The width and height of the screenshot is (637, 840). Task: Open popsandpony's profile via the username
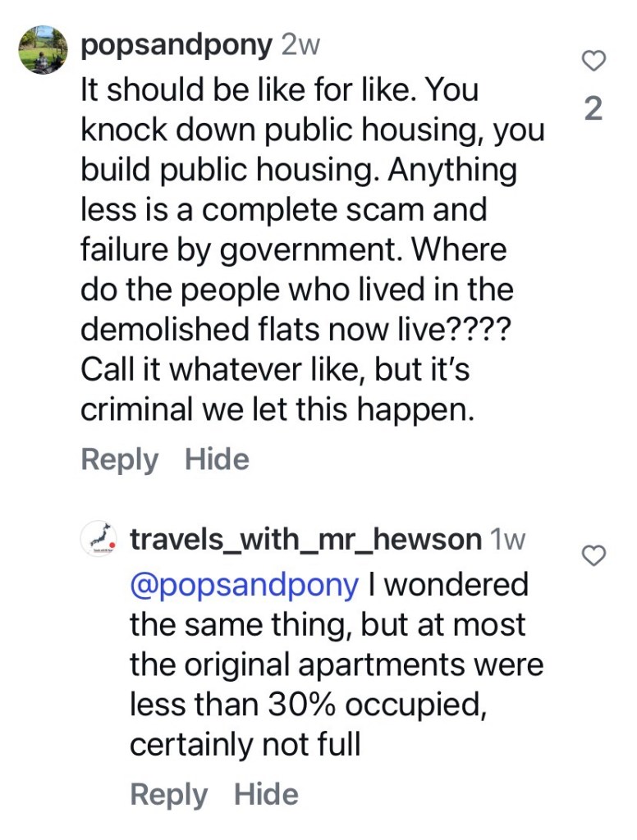(x=176, y=46)
